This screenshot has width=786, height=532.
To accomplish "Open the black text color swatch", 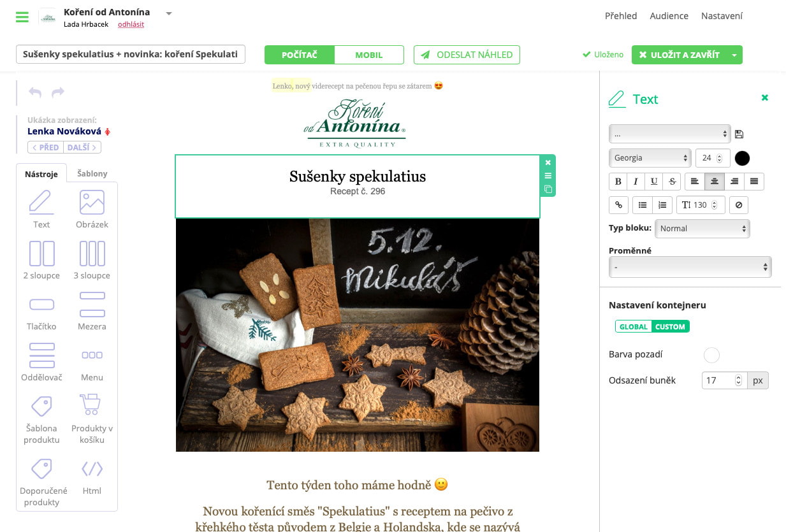I will coord(742,158).
